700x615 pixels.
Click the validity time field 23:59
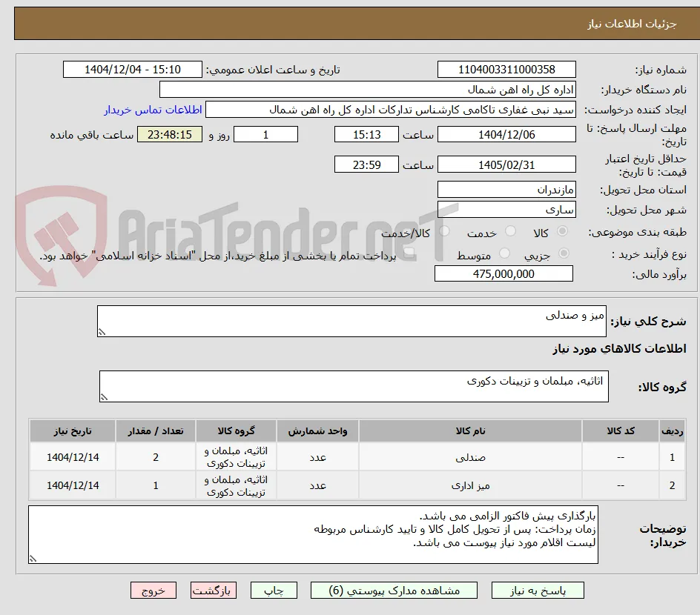(366, 164)
